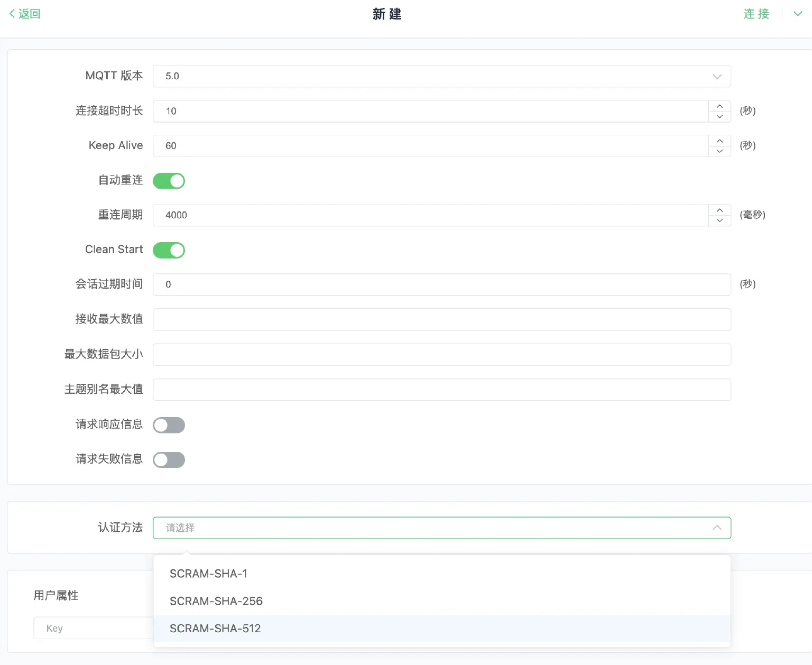Focus the 接收最大数值 input field

click(441, 319)
